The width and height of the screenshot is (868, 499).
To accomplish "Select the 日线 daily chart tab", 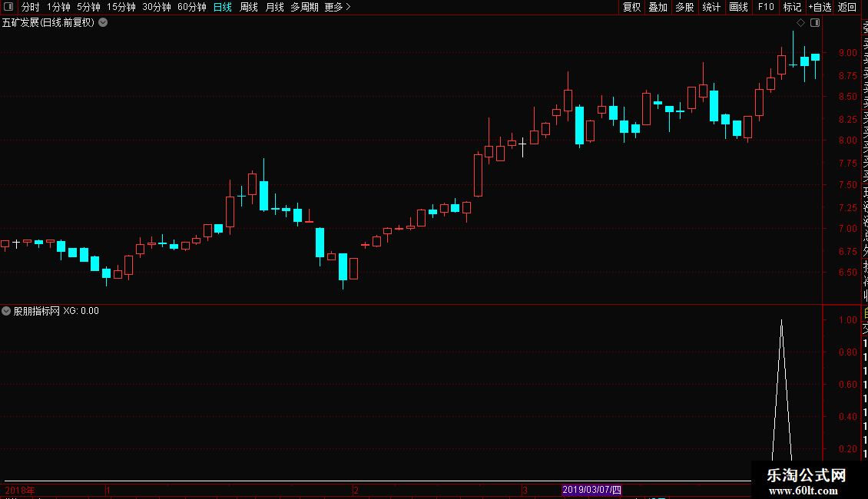I will coord(223,7).
